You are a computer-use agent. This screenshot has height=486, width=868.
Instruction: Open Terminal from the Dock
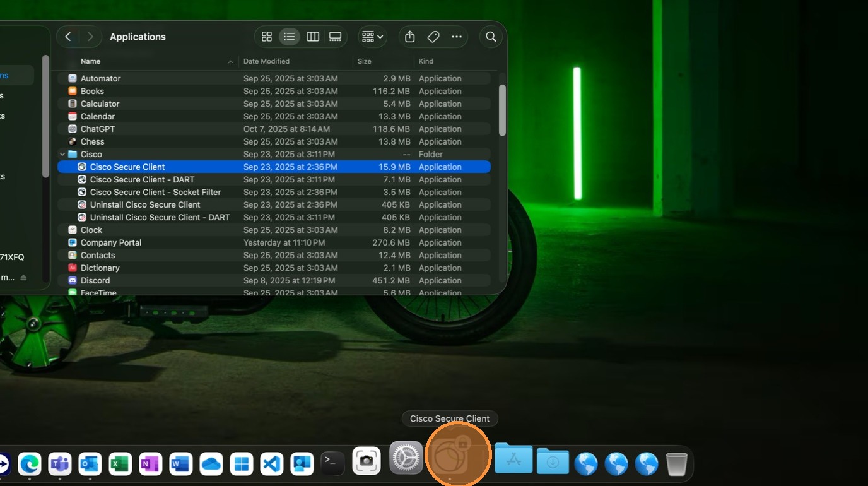332,464
